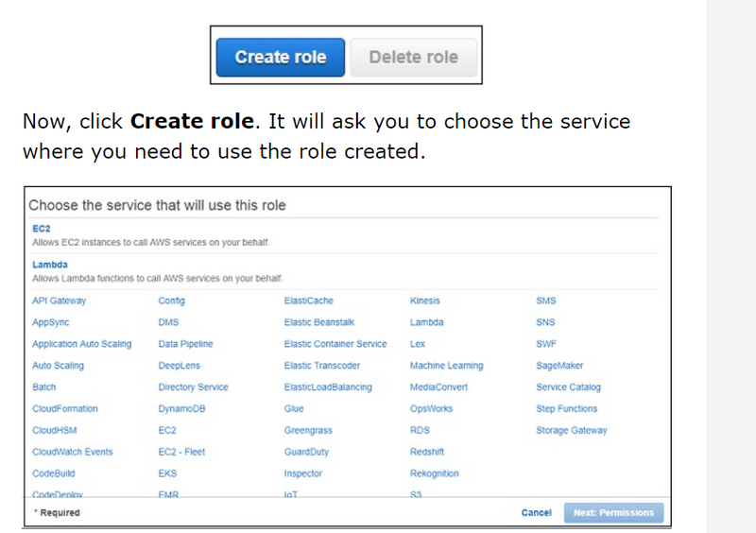Pick the Rekognition service link
The height and width of the screenshot is (533, 756).
click(x=434, y=473)
